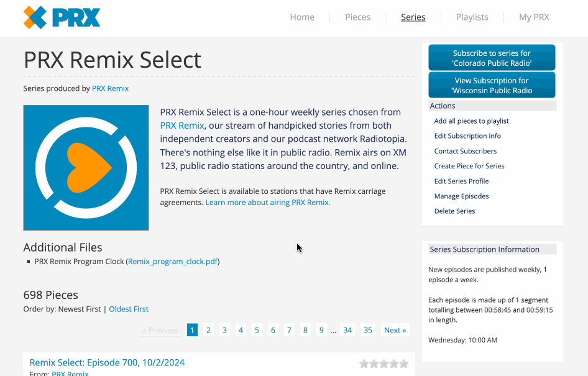The height and width of the screenshot is (376, 588).
Task: Jump to pagination page 34
Action: 347,330
